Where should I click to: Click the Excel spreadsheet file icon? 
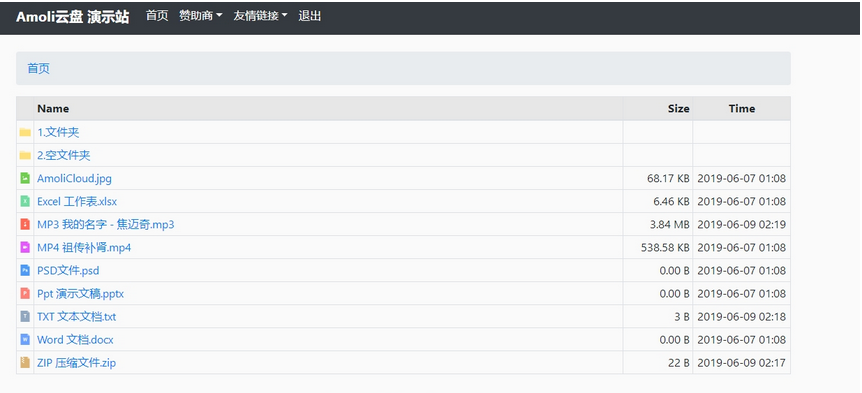coord(25,201)
